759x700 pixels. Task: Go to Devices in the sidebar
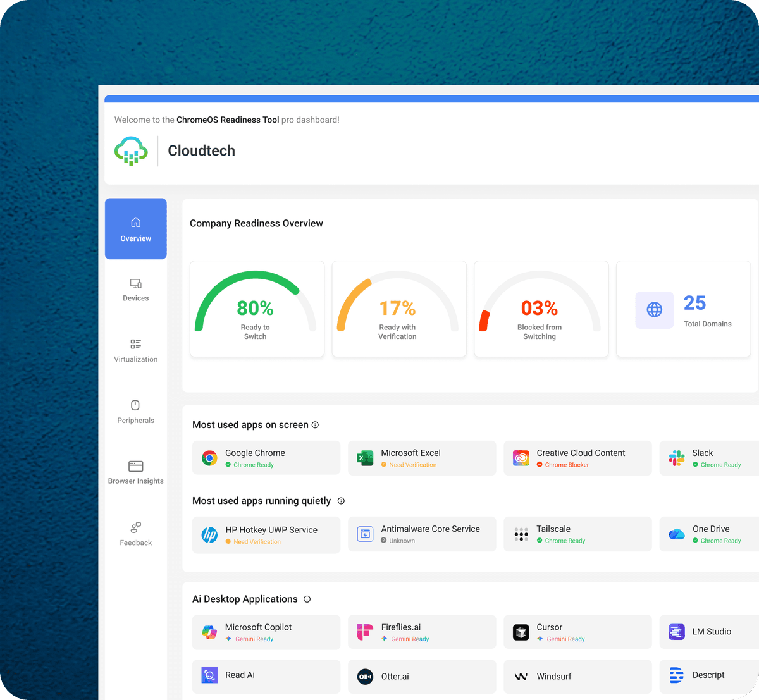[136, 290]
